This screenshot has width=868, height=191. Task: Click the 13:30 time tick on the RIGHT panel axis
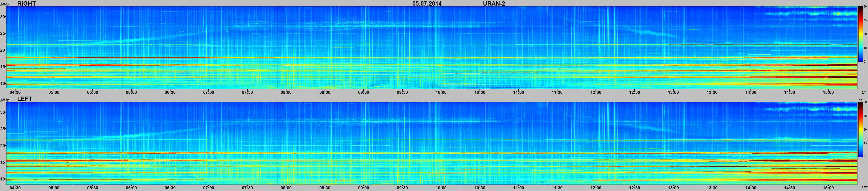click(x=712, y=92)
